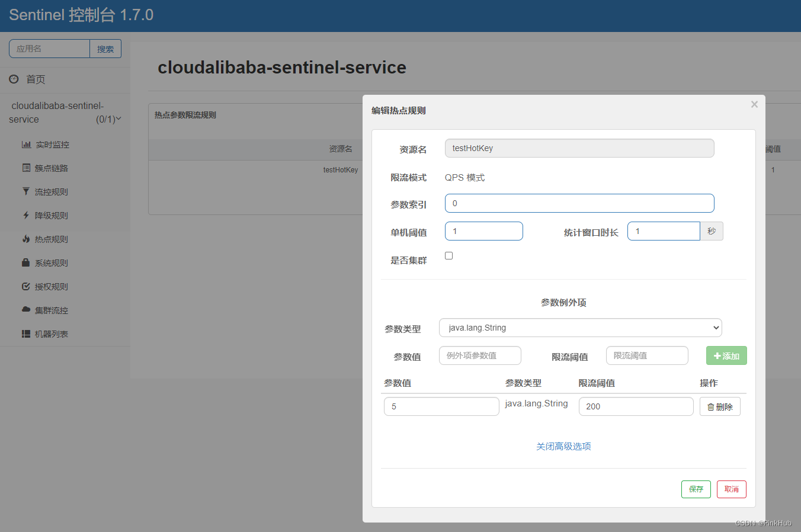The image size is (801, 532).
Task: Open 降级规则 menu item
Action: [52, 216]
